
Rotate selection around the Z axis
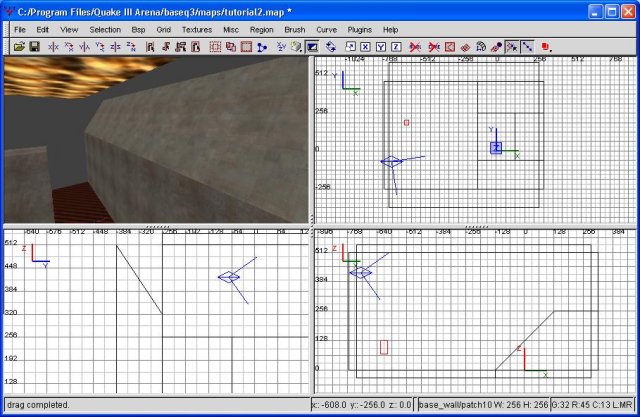point(131,47)
